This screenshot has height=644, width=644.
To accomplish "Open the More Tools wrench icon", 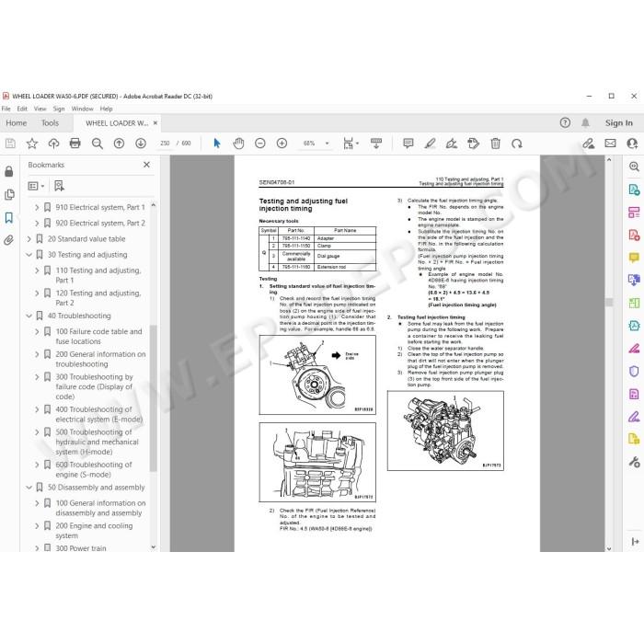I will tap(634, 462).
